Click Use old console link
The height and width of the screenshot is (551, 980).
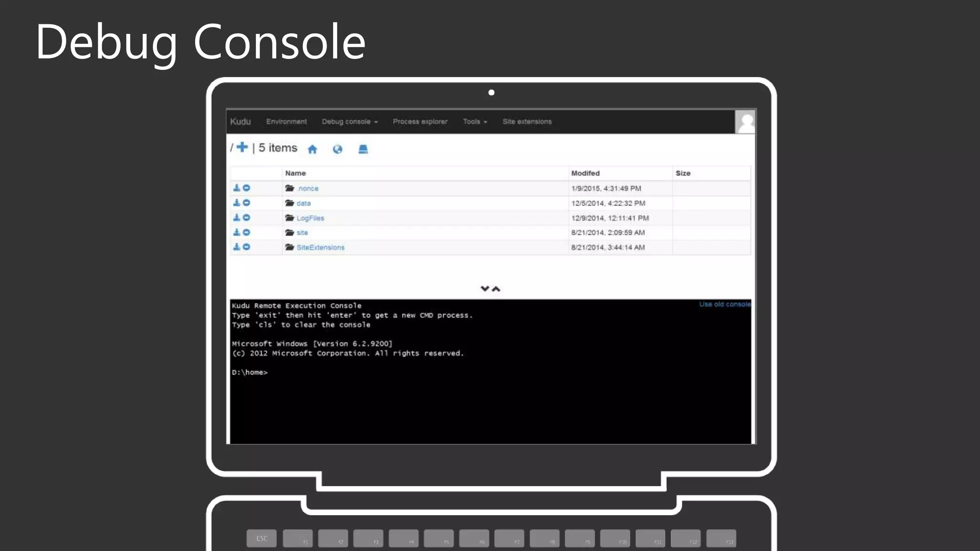(725, 304)
